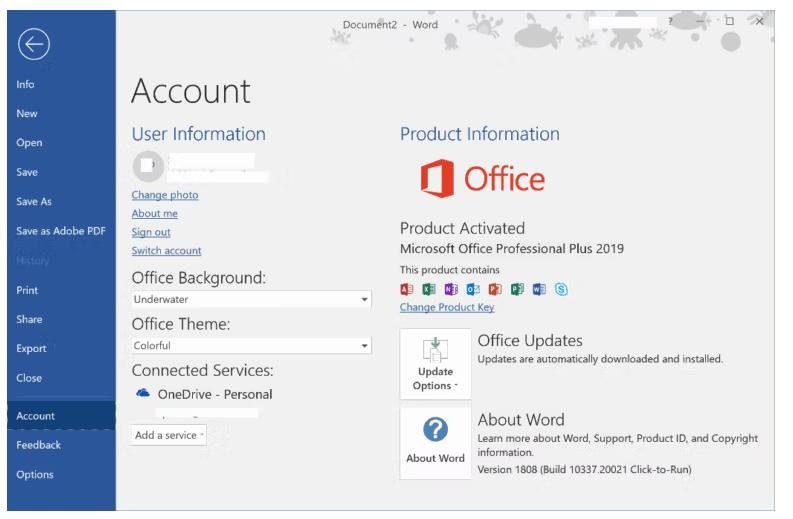Select Save as Adobe PDF
Image resolution: width=793 pixels, height=519 pixels.
[61, 231]
